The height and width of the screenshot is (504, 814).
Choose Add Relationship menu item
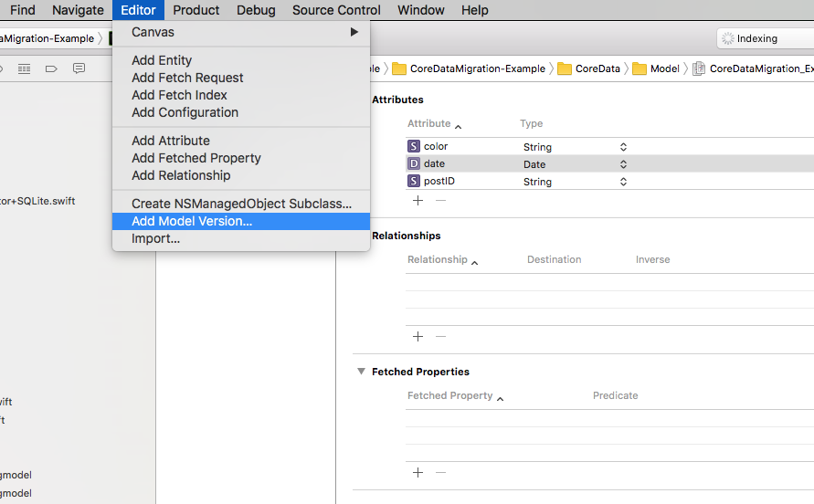point(241,175)
